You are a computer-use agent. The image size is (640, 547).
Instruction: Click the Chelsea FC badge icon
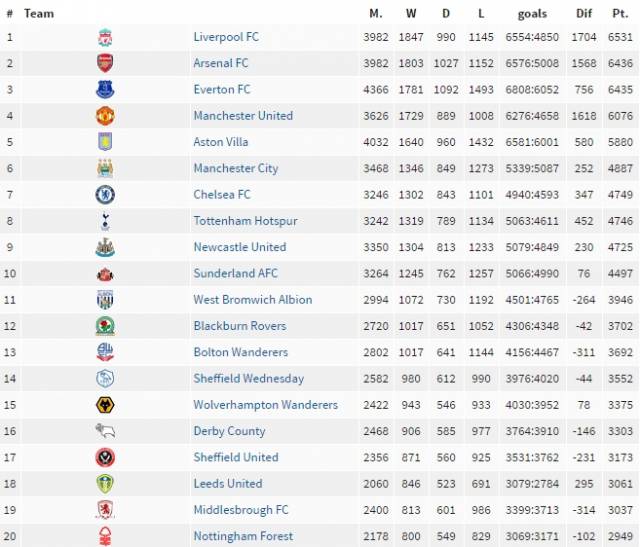pos(105,195)
